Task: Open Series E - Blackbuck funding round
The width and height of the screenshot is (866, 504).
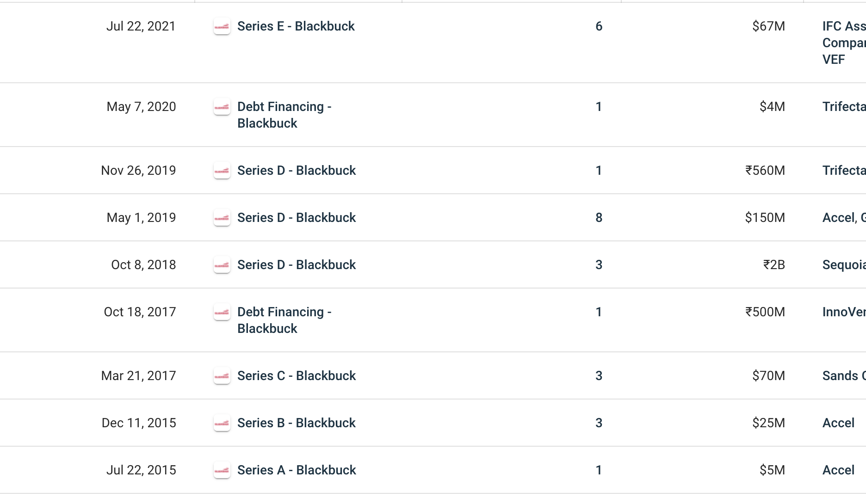Action: (x=296, y=26)
